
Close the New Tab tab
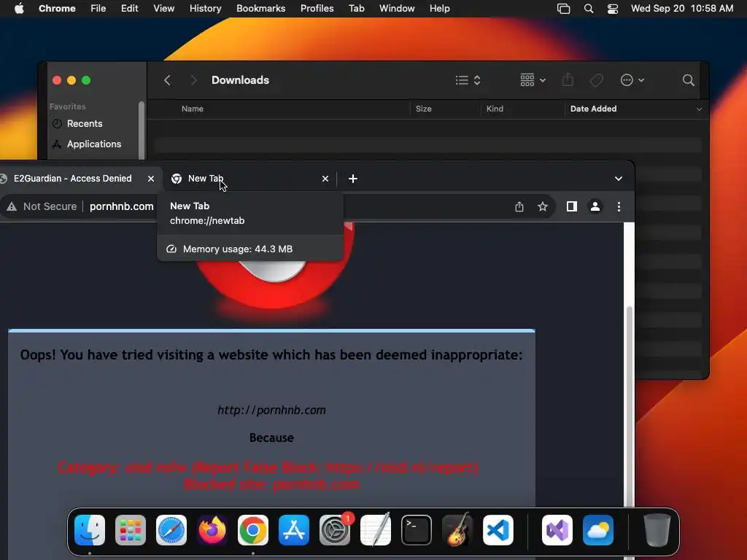(325, 179)
